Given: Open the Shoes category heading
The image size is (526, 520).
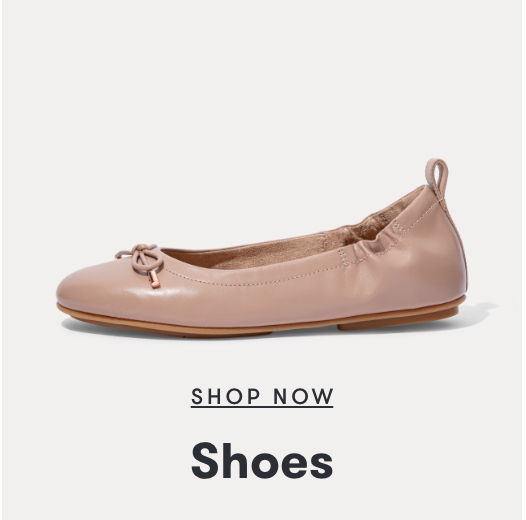Looking at the screenshot, I should click(x=262, y=461).
